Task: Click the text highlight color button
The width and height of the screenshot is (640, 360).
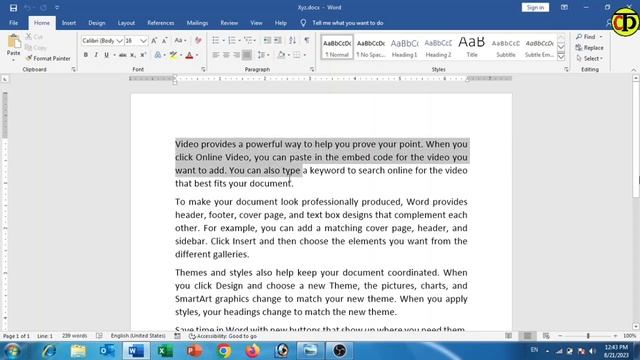Action: click(x=174, y=55)
